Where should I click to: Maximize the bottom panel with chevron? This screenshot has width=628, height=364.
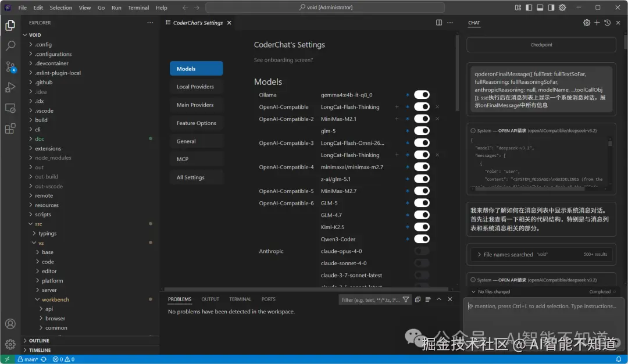pos(439,299)
